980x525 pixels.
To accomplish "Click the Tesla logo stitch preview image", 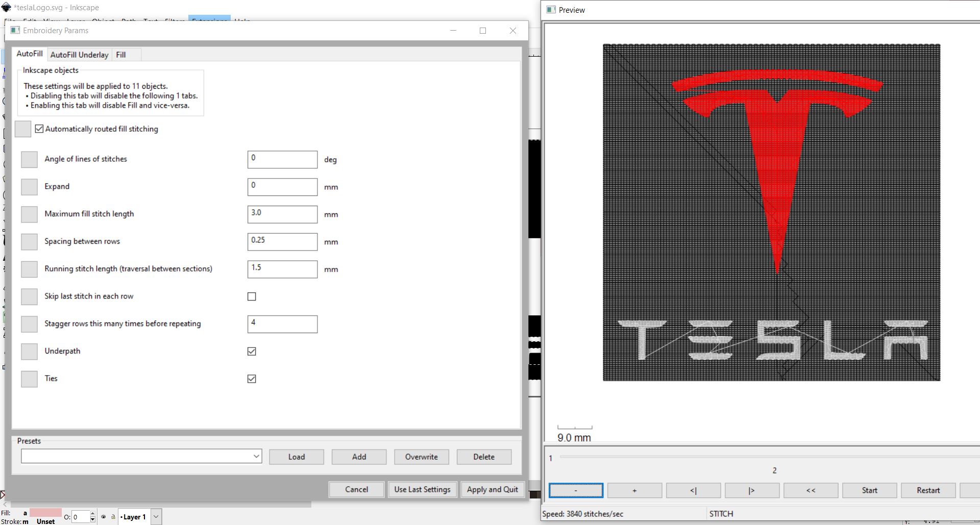I will pyautogui.click(x=771, y=212).
